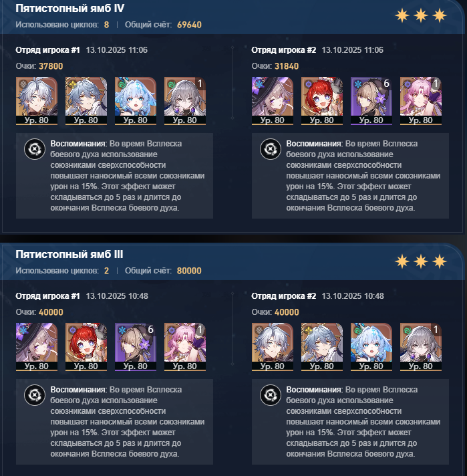Select blue-haired girl portrait in ямб III team #2

(x=371, y=347)
